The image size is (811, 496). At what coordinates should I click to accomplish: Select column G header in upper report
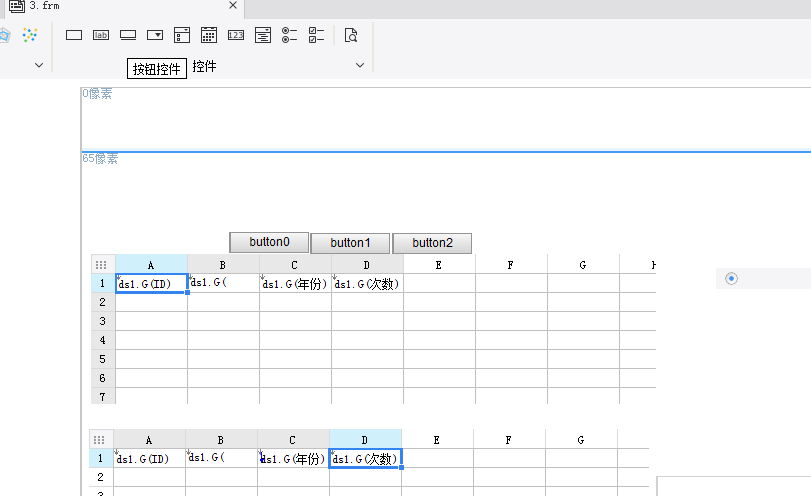[x=583, y=265]
